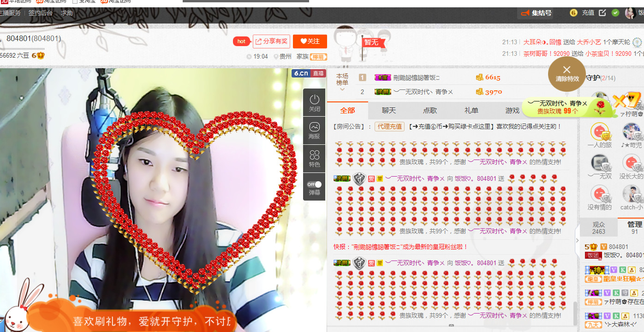Open the 海报 poster tool

tap(315, 130)
